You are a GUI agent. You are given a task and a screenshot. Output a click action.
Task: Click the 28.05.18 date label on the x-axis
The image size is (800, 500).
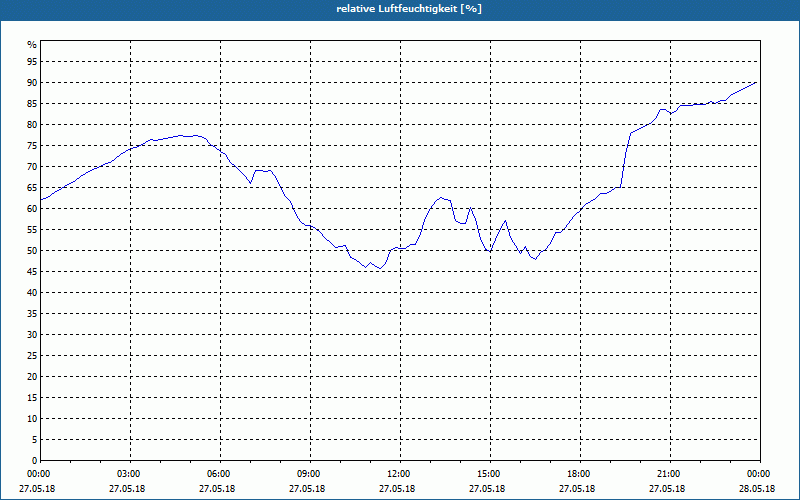coord(757,488)
